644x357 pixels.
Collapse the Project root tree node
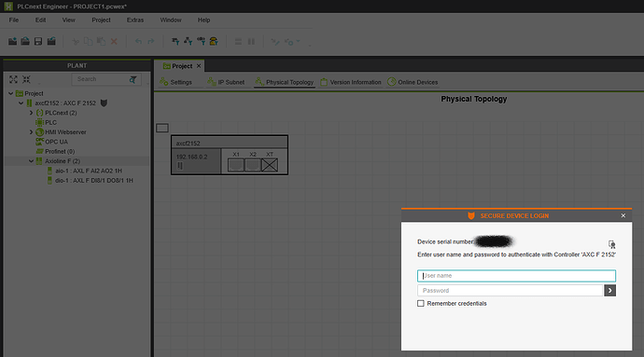tap(10, 93)
